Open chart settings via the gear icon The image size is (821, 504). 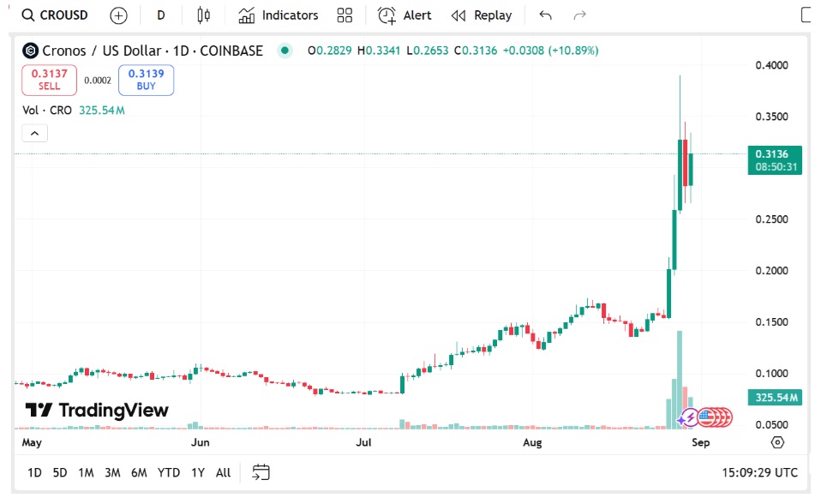(776, 441)
